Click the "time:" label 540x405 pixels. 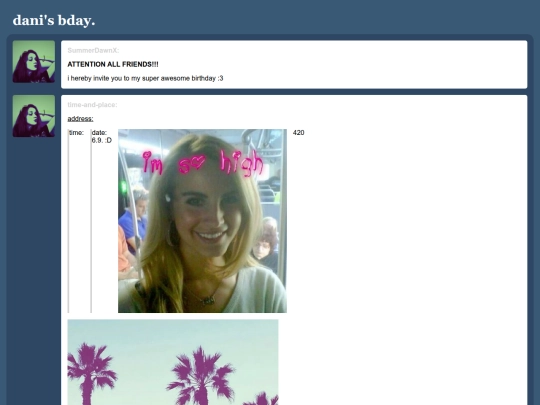pyautogui.click(x=76, y=133)
